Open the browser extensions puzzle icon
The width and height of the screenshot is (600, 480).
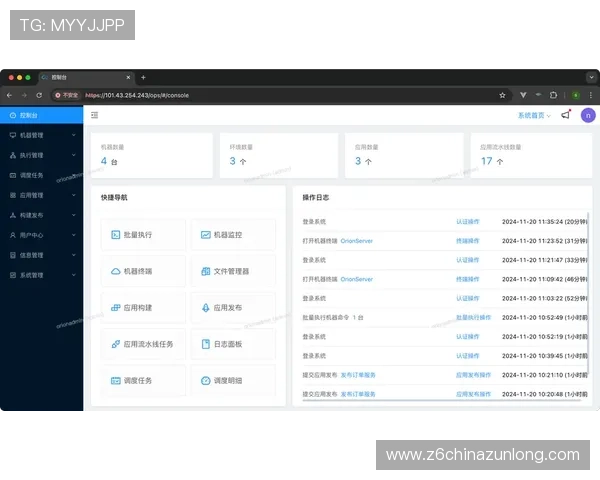click(553, 95)
